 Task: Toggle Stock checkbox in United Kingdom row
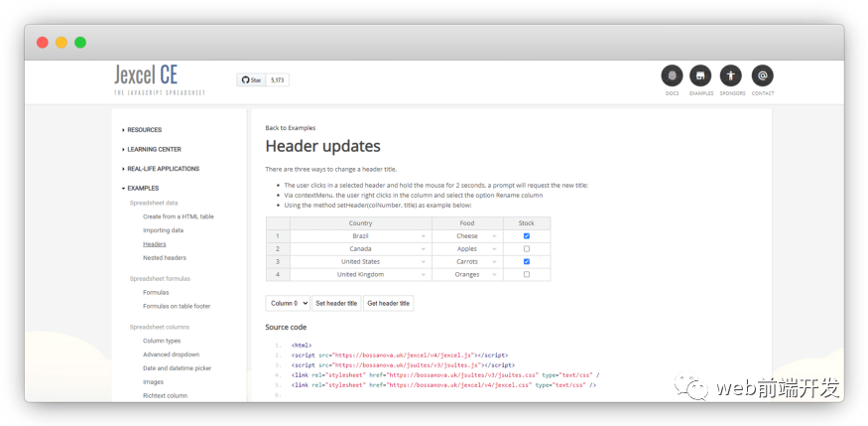pyautogui.click(x=527, y=274)
